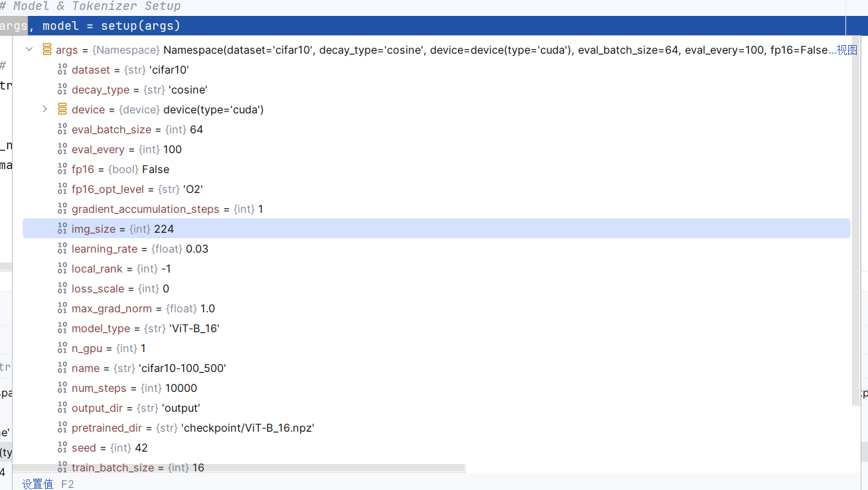The height and width of the screenshot is (490, 868).
Task: Select the loss_scale = 0 row
Action: (x=437, y=288)
